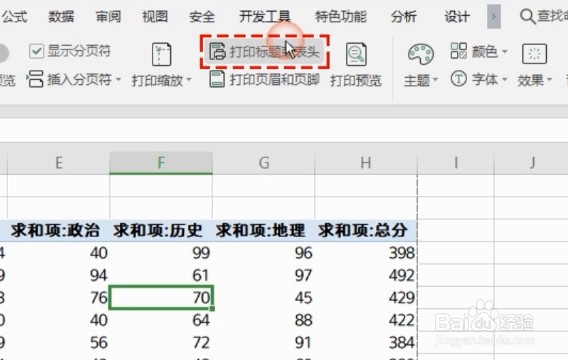The height and width of the screenshot is (360, 568).
Task: Switch to the 数据 tab
Action: [61, 17]
